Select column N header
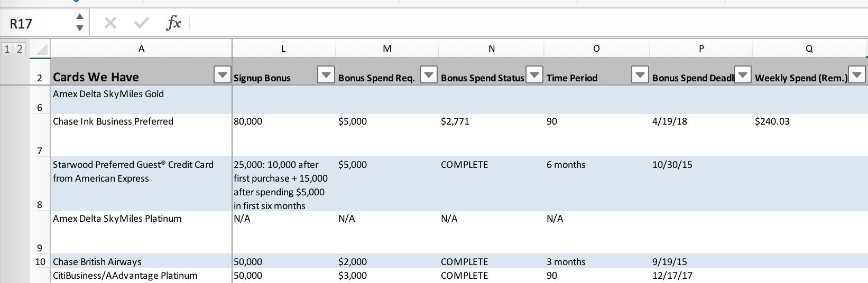The height and width of the screenshot is (283, 868). [492, 49]
